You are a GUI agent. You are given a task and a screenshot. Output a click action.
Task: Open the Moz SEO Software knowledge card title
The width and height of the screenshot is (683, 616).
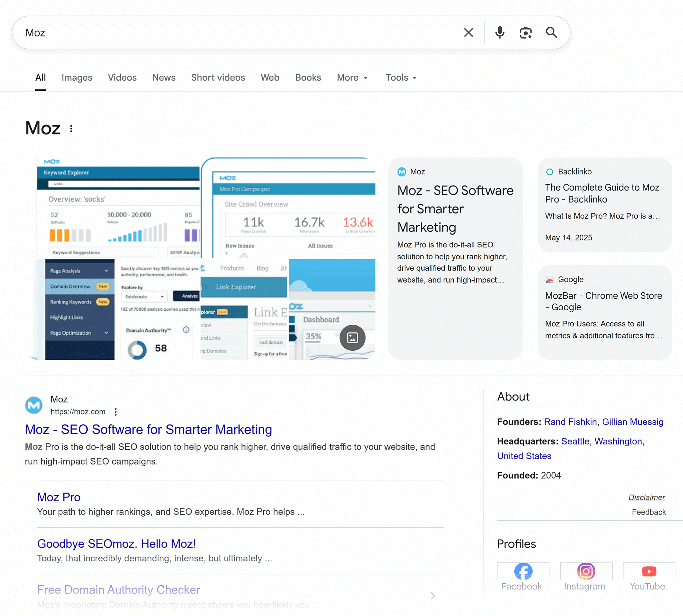[x=455, y=209]
